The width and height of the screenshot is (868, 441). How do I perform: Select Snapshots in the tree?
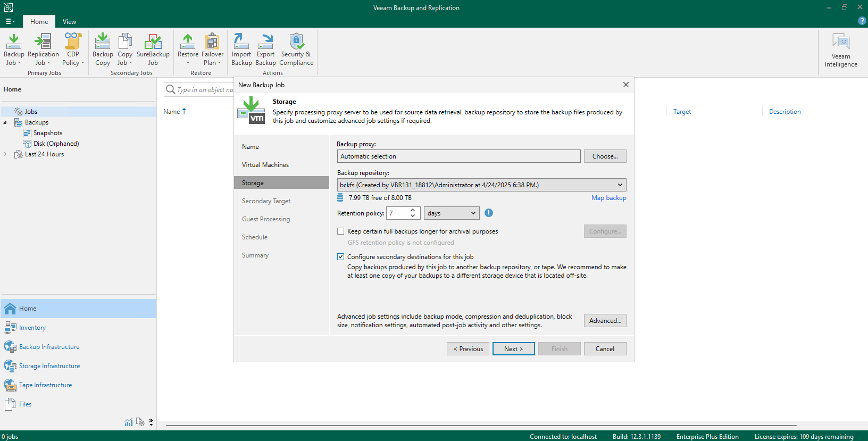pyautogui.click(x=48, y=133)
